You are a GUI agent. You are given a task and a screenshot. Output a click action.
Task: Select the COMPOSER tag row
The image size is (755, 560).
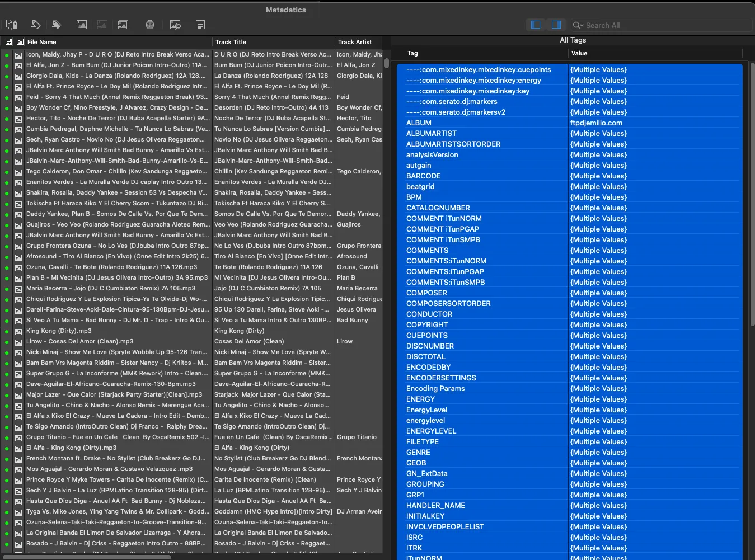569,293
